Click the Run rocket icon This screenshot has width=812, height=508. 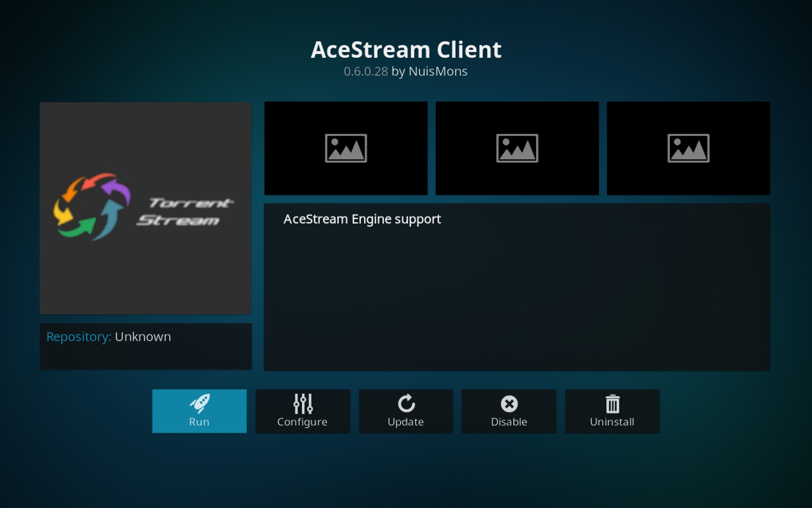[200, 403]
